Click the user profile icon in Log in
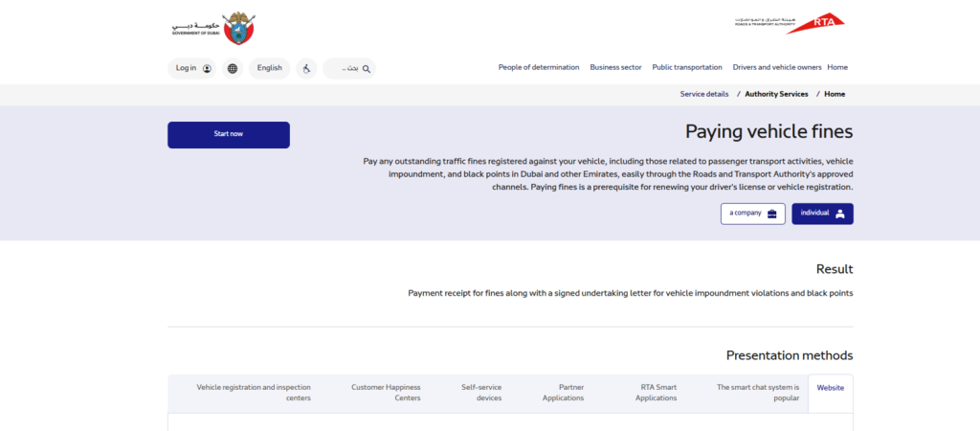The width and height of the screenshot is (980, 431). coord(207,69)
